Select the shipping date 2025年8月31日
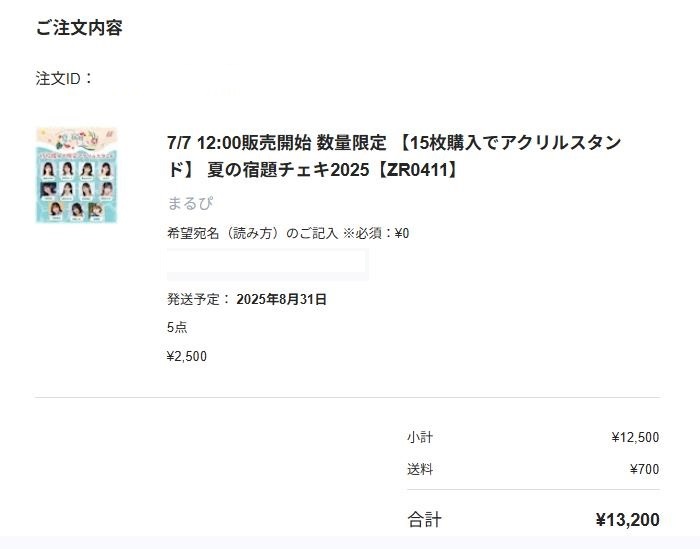The image size is (700, 549). (x=282, y=299)
